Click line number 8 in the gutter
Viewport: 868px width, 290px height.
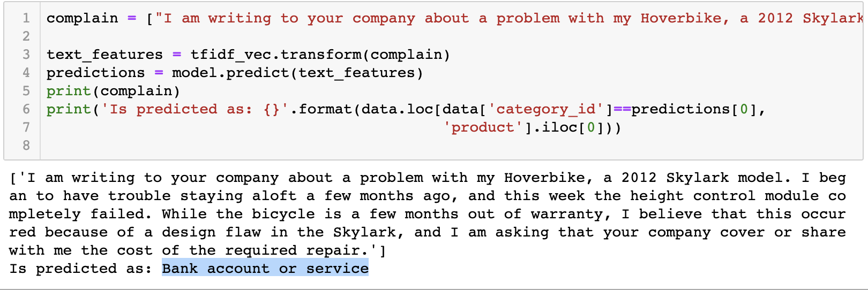coord(26,146)
